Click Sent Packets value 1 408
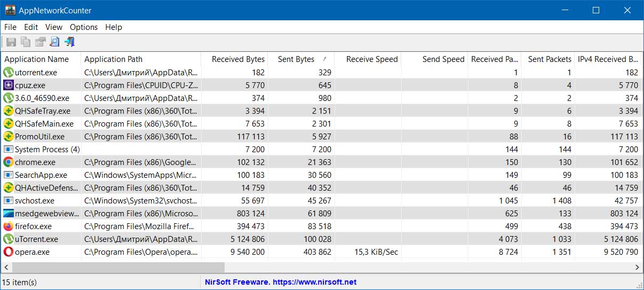 coord(561,201)
